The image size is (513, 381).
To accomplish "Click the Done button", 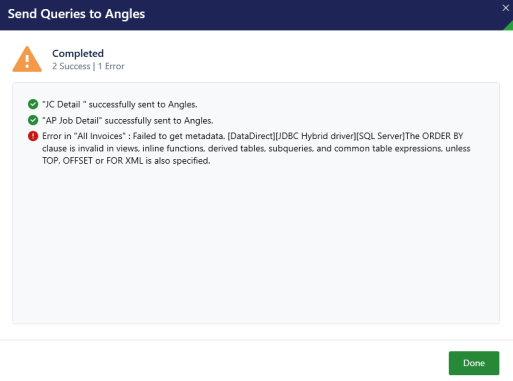I will click(x=474, y=363).
